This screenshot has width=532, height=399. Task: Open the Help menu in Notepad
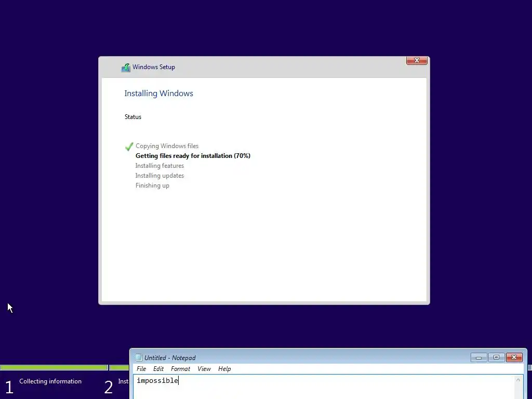point(224,369)
